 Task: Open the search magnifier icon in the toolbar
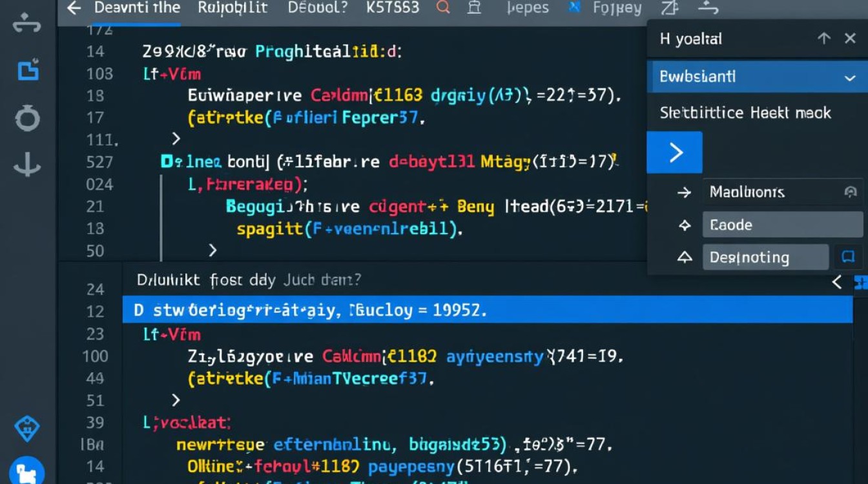pos(442,8)
